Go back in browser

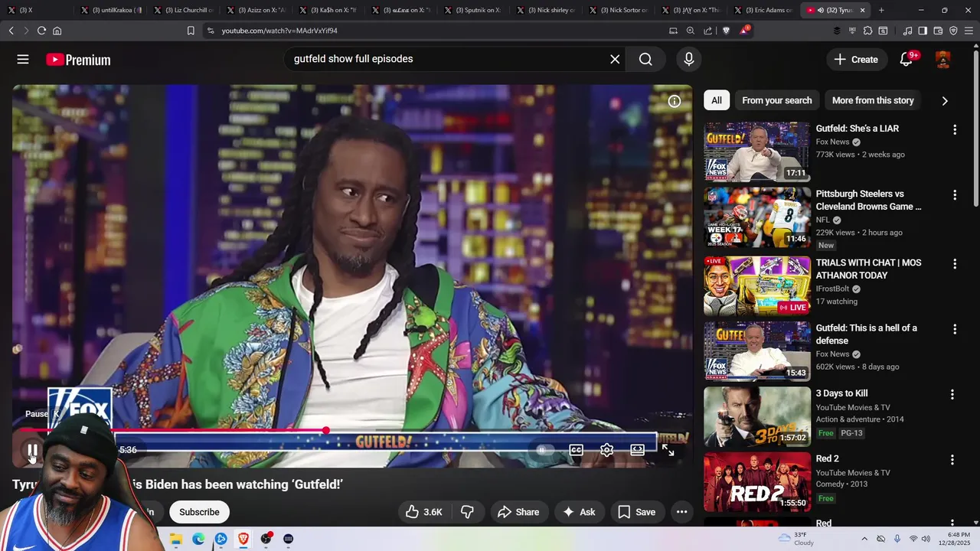(x=11, y=31)
